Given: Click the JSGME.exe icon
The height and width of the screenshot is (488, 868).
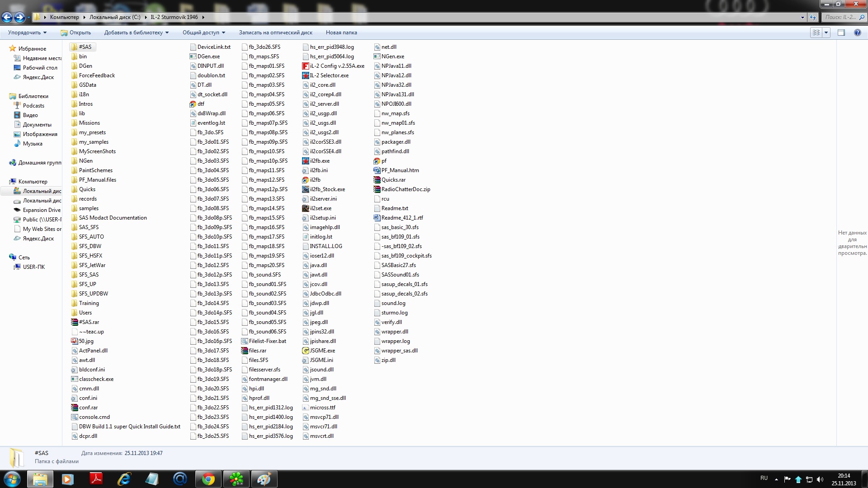Looking at the screenshot, I should coord(306,351).
